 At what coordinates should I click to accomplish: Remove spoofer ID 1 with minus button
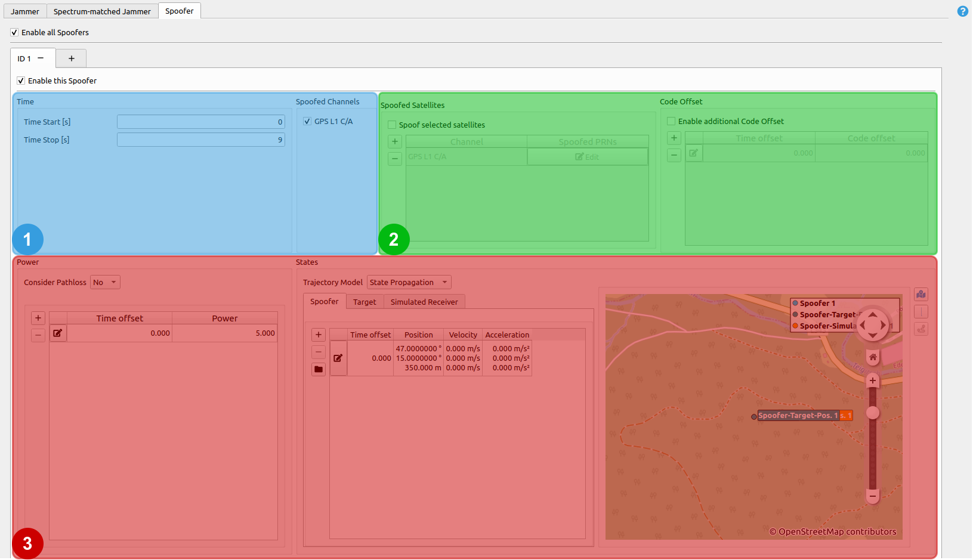pyautogui.click(x=41, y=58)
